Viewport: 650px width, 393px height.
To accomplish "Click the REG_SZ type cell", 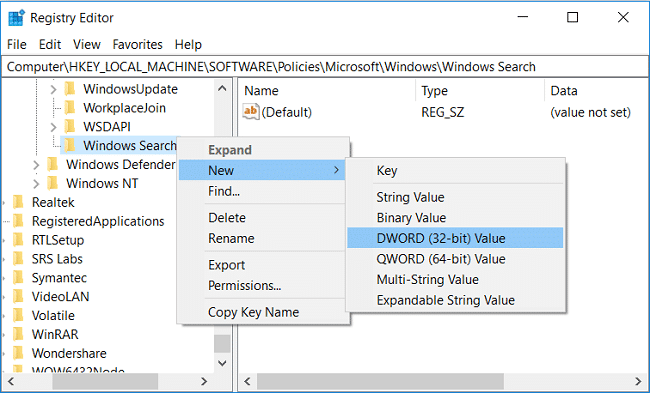I will [442, 112].
